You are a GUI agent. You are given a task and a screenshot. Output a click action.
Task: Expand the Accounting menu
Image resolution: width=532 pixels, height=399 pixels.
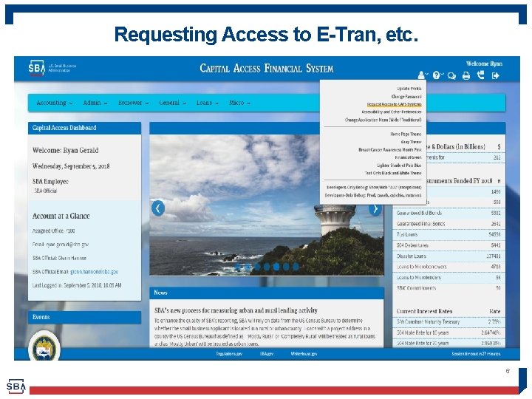point(54,103)
